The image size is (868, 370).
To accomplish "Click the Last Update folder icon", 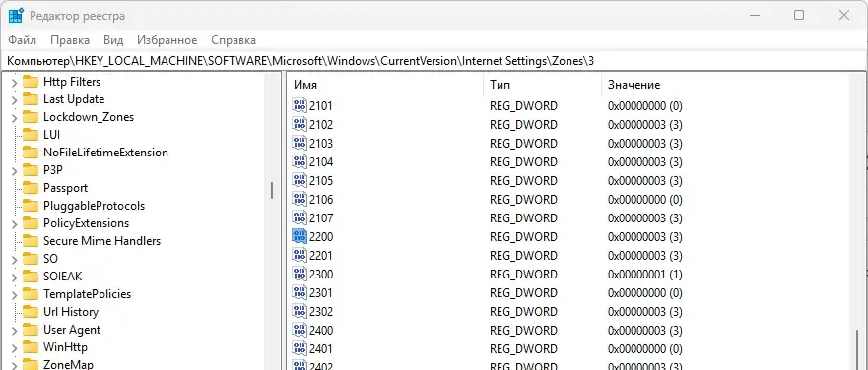I will tap(30, 99).
